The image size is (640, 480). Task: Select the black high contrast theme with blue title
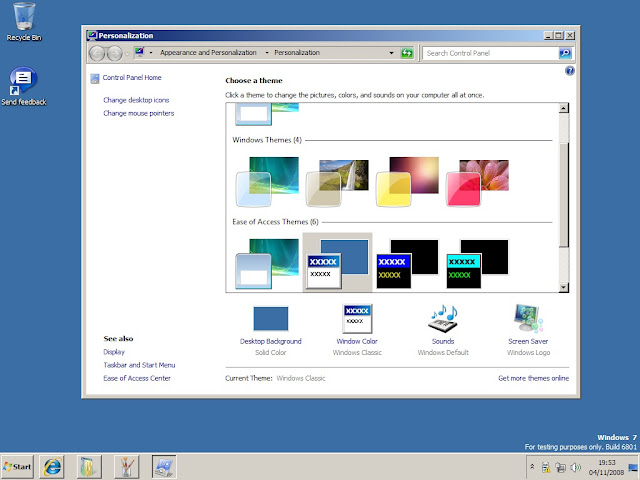point(407,264)
